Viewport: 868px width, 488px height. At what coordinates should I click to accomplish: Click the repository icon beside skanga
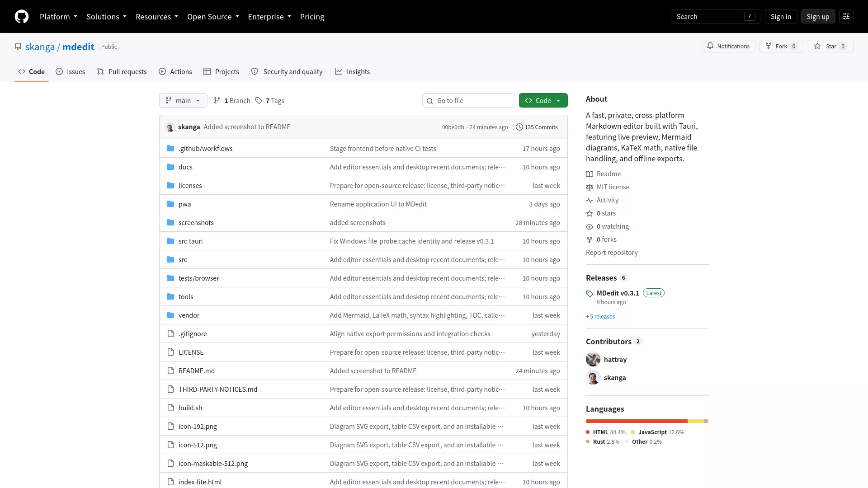[18, 47]
